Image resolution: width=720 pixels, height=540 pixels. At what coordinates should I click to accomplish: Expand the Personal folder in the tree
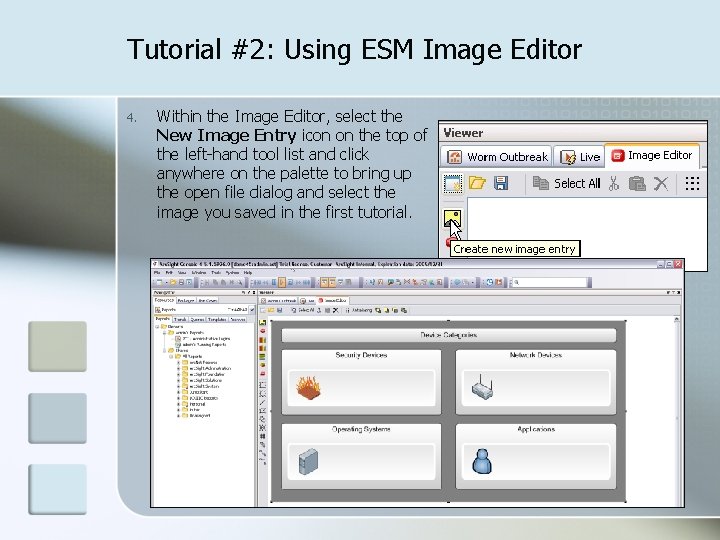click(178, 404)
